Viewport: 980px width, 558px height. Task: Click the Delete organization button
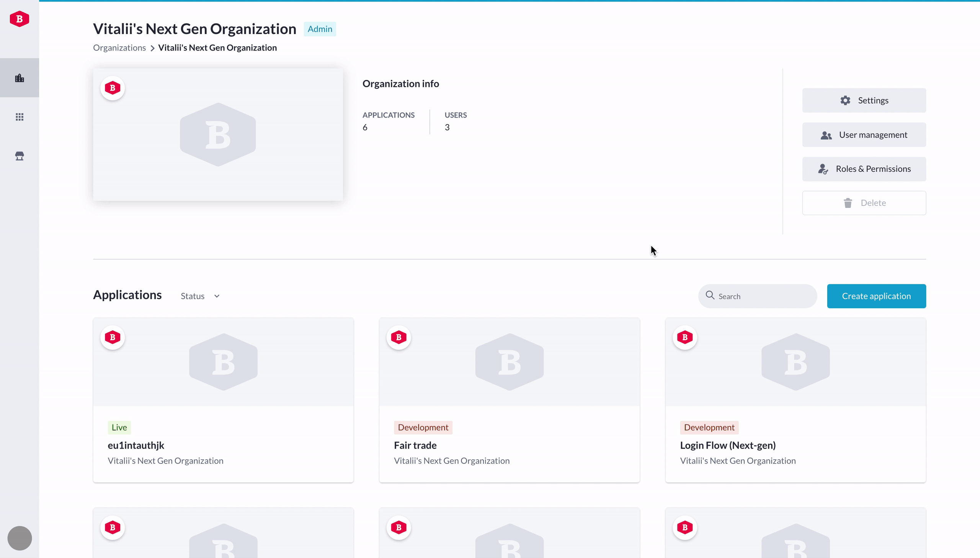coord(864,203)
